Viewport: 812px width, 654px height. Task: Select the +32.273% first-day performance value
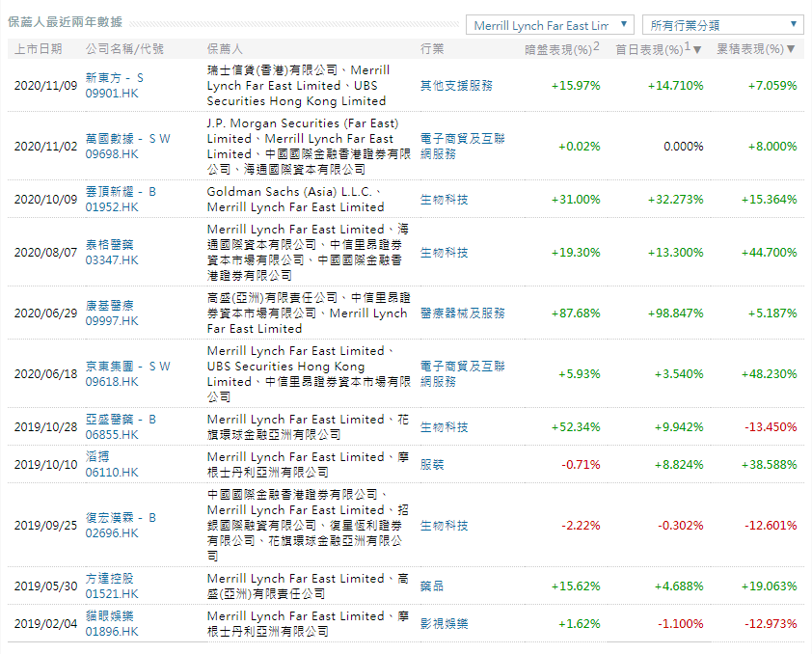(675, 200)
